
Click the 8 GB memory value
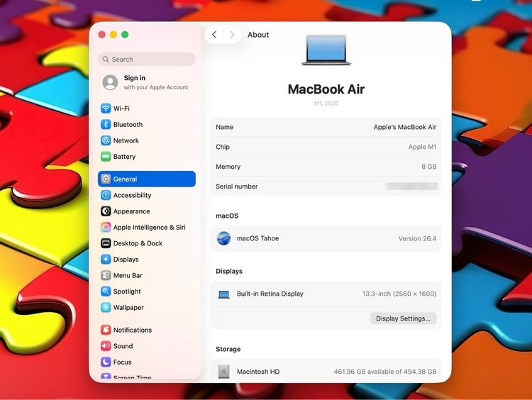(x=429, y=167)
